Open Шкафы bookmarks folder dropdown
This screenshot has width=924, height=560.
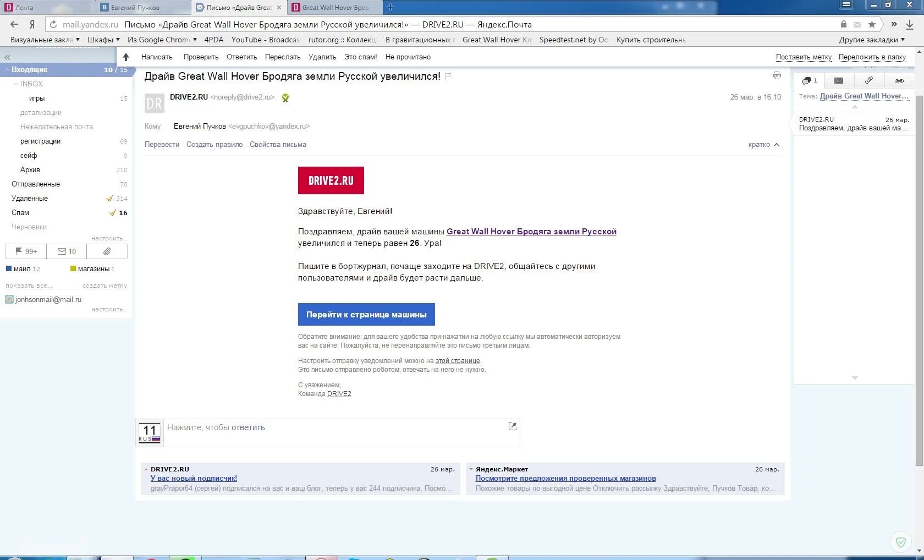click(x=103, y=40)
